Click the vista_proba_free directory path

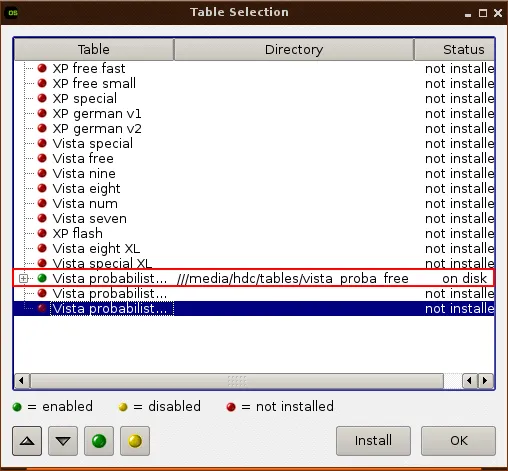point(293,278)
